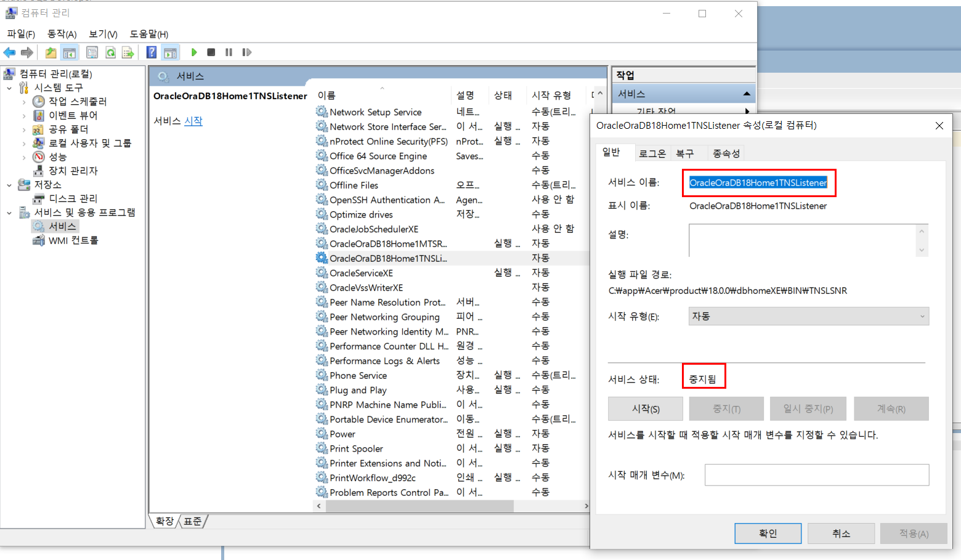The width and height of the screenshot is (961, 560).
Task: Click the 설명 text area
Action: 808,240
